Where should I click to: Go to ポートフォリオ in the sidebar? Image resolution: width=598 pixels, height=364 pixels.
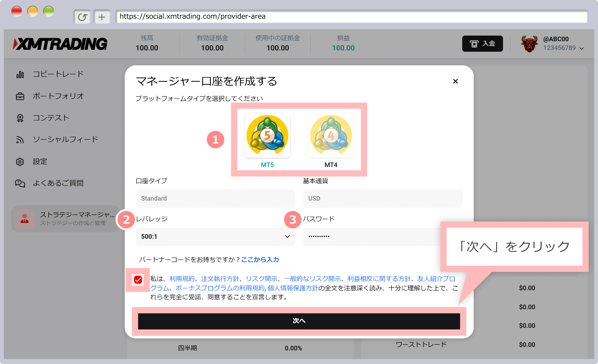(x=58, y=96)
